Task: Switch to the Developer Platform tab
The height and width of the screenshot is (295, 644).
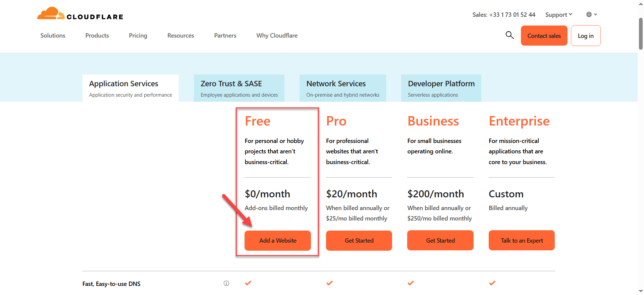Action: coord(441,88)
